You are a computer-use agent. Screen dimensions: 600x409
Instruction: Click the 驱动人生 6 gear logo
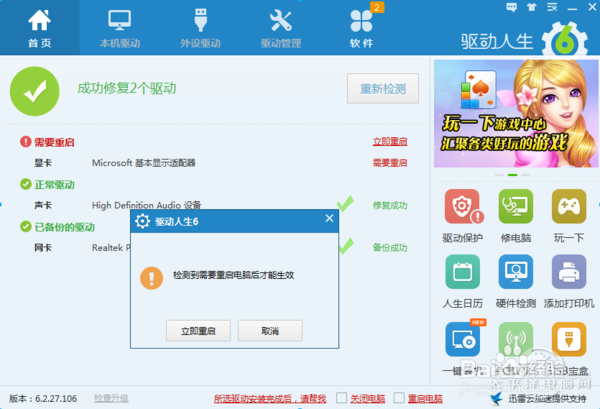click(564, 41)
